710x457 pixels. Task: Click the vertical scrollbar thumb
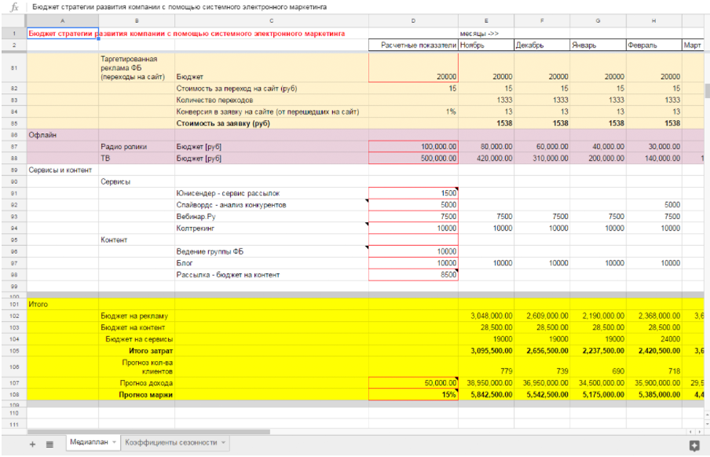coord(707,91)
